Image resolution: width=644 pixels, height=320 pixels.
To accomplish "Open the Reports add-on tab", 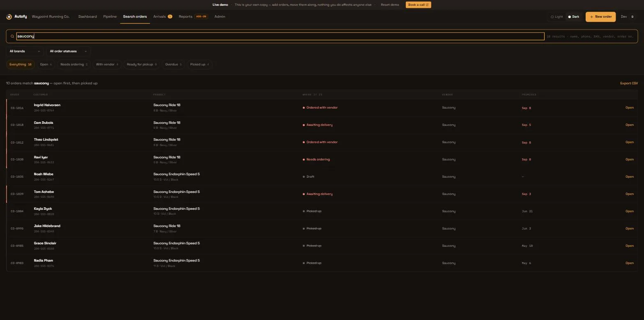I will 193,17.
